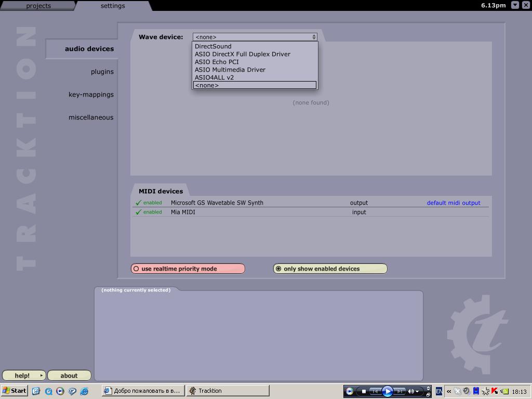Play in the taskbar media player

pos(387,391)
